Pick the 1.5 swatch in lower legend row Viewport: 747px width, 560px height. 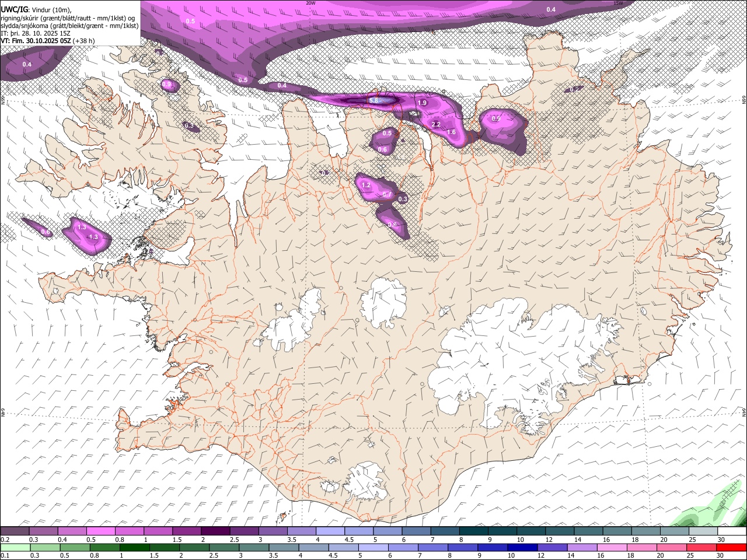click(x=165, y=547)
